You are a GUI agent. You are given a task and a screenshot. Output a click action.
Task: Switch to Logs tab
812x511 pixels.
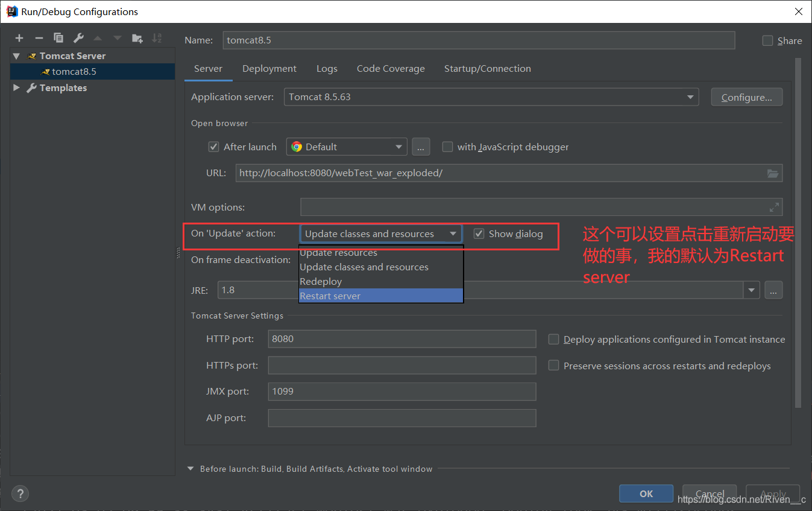(327, 69)
